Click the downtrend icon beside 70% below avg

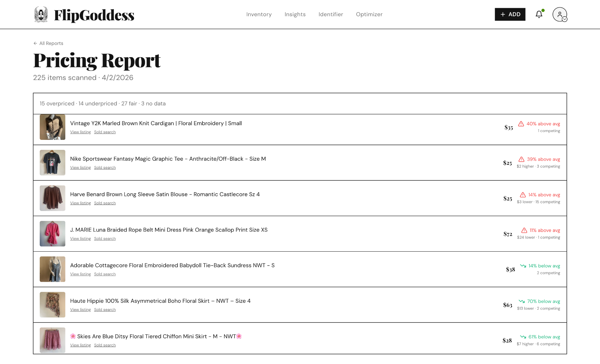[x=522, y=301]
